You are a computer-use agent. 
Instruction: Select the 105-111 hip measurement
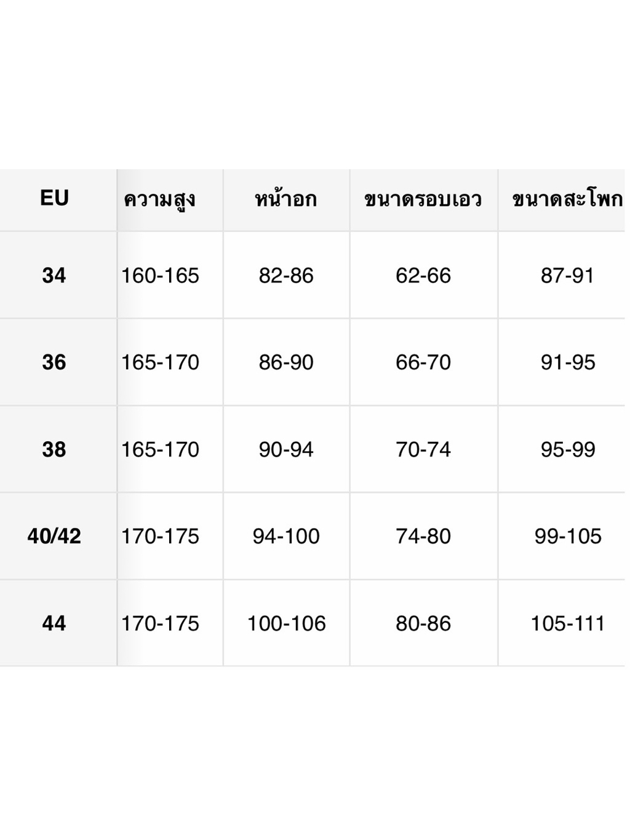click(568, 623)
